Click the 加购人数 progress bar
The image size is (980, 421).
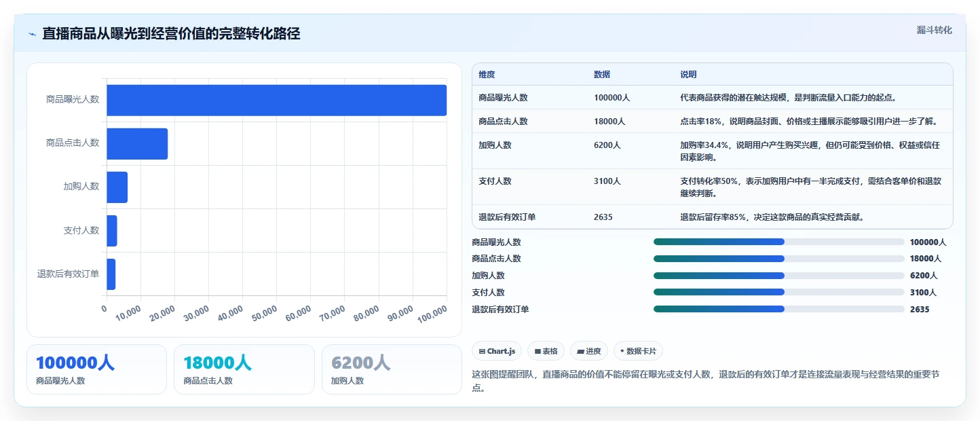click(x=778, y=276)
